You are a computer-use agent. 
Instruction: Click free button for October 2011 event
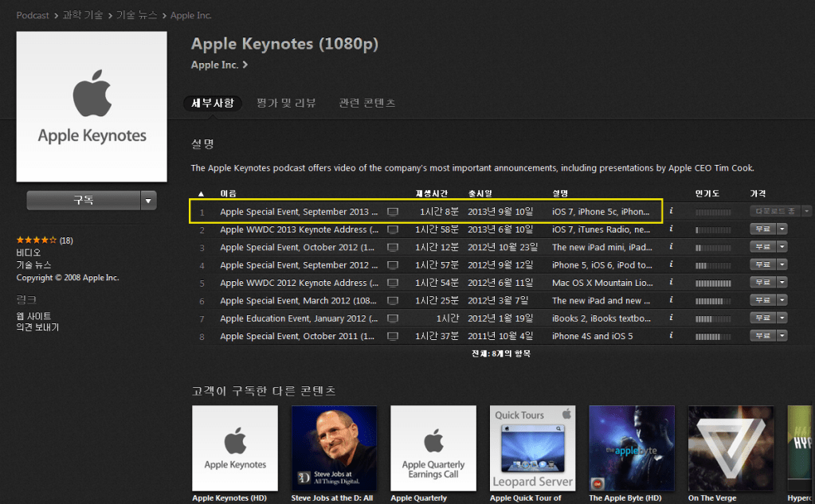tap(763, 336)
